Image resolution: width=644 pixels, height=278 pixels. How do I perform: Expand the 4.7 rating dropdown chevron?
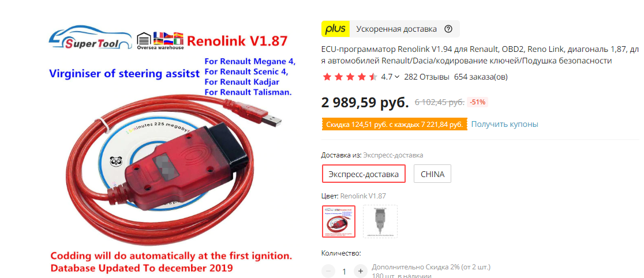click(397, 77)
